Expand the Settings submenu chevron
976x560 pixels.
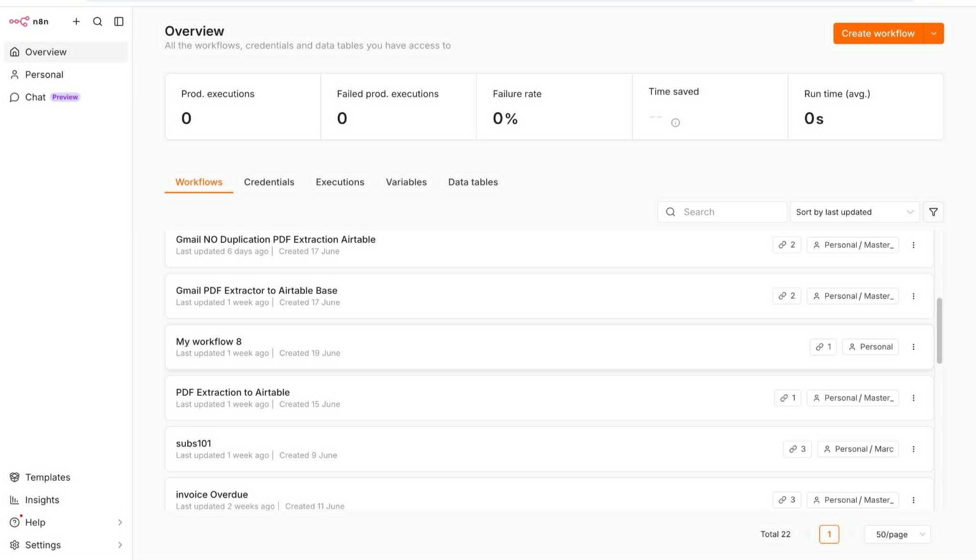120,545
